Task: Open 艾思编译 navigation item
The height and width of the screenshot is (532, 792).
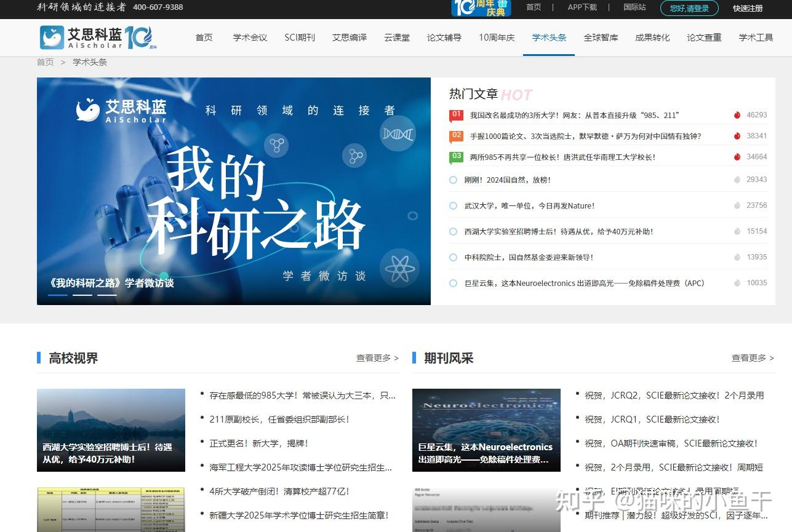Action: pyautogui.click(x=350, y=38)
